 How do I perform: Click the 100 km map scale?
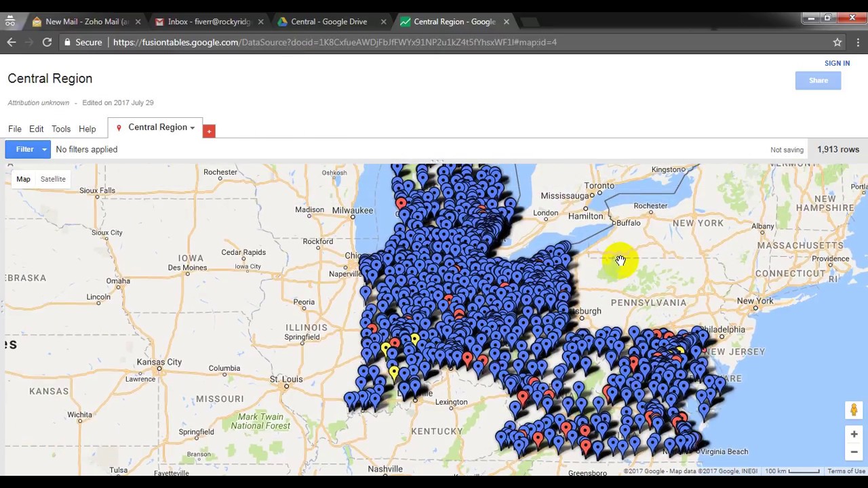click(x=792, y=471)
